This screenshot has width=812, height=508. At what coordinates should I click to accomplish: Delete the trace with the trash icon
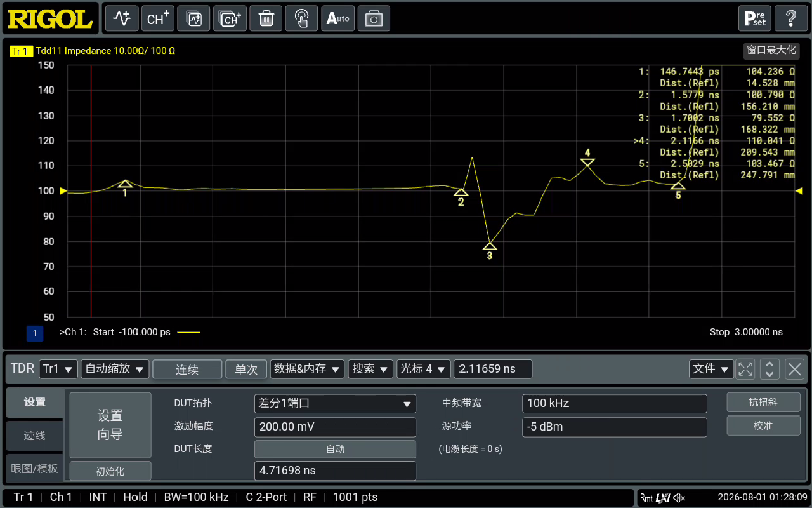pos(266,18)
